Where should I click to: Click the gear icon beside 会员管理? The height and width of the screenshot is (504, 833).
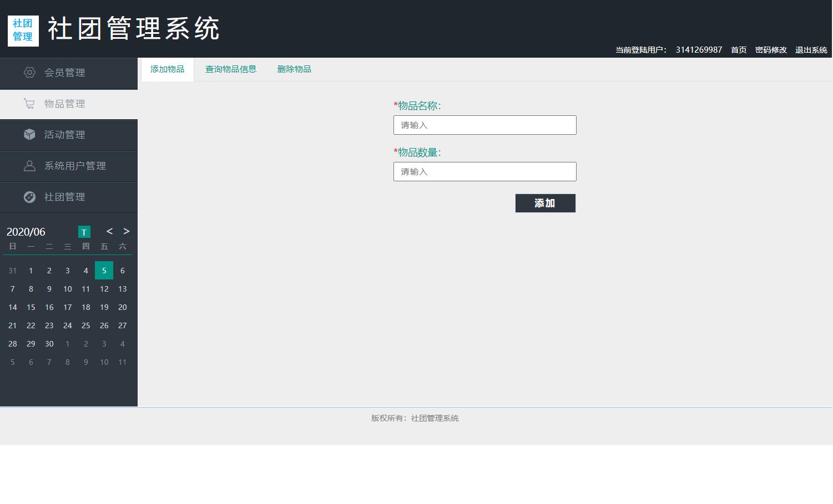pos(29,73)
